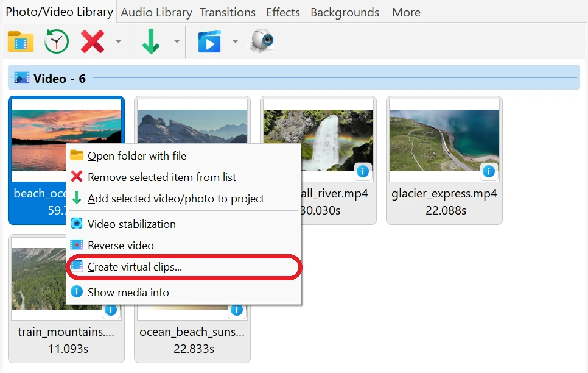This screenshot has height=373, width=588.
Task: Open dropdown arrow beside green arrow
Action: (177, 41)
